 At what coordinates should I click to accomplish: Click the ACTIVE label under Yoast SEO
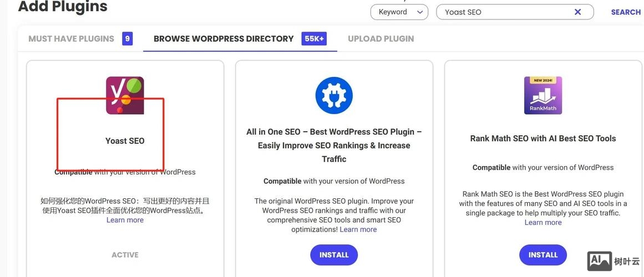(125, 255)
